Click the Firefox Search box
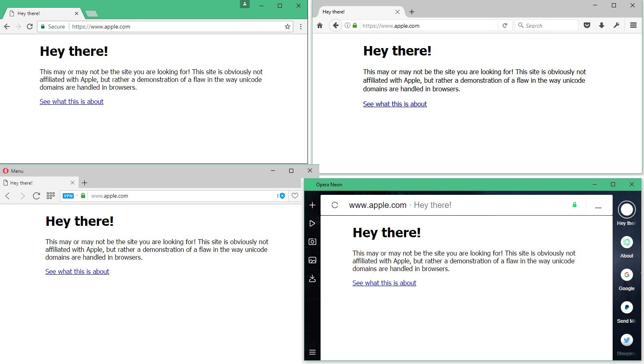This screenshot has height=364, width=644. point(547,26)
